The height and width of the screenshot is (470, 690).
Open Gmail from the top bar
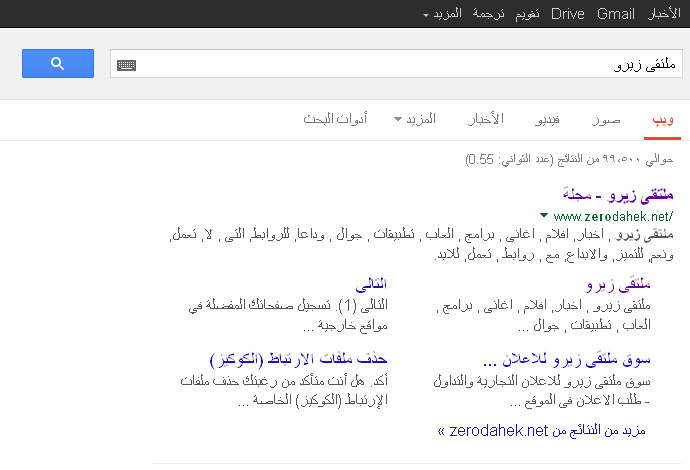point(616,14)
